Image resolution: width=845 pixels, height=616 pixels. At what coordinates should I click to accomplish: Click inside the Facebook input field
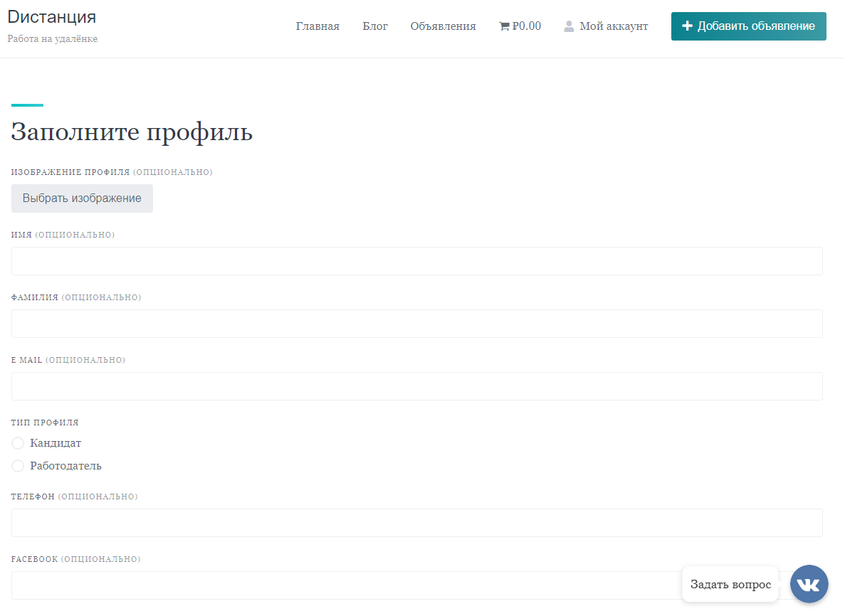click(x=416, y=585)
